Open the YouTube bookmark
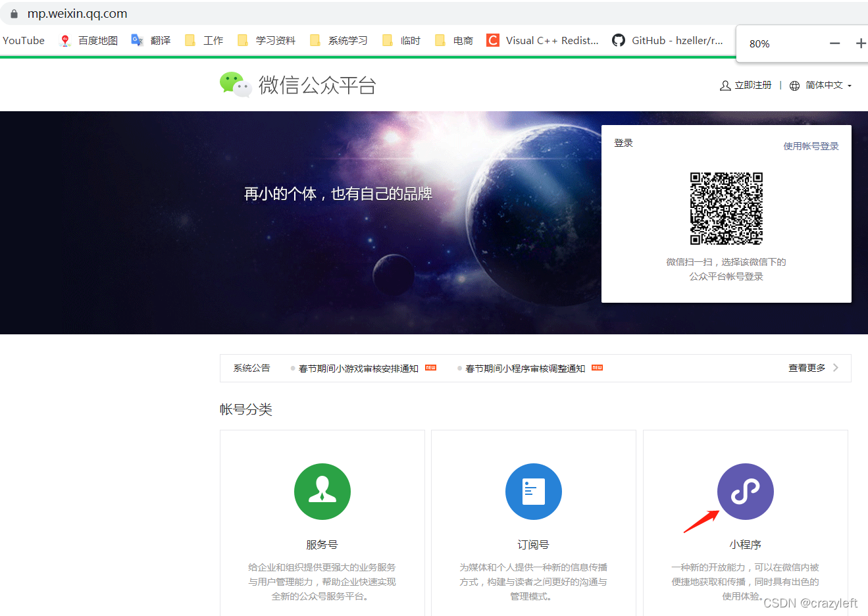The height and width of the screenshot is (616, 868). click(x=24, y=41)
